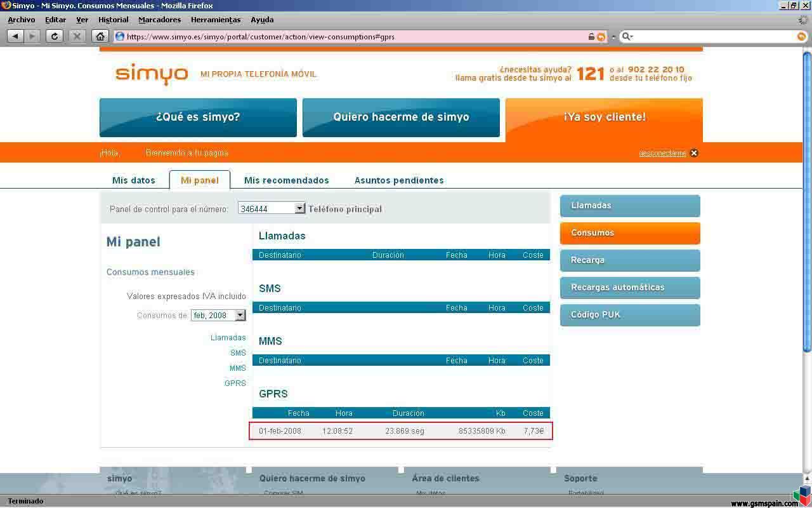Go forward with the Forward arrow button

pos(32,36)
